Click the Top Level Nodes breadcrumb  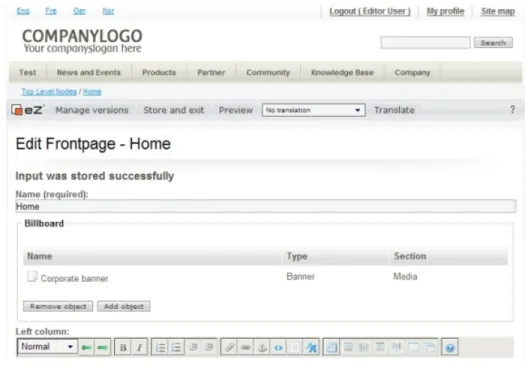(49, 92)
